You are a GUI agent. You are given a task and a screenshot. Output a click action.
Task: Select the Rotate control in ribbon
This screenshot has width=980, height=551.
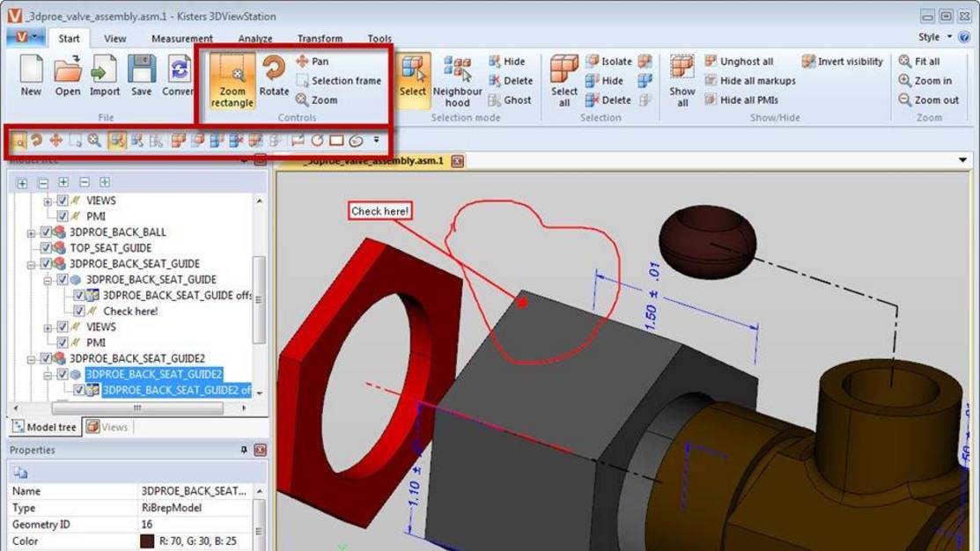[x=274, y=75]
